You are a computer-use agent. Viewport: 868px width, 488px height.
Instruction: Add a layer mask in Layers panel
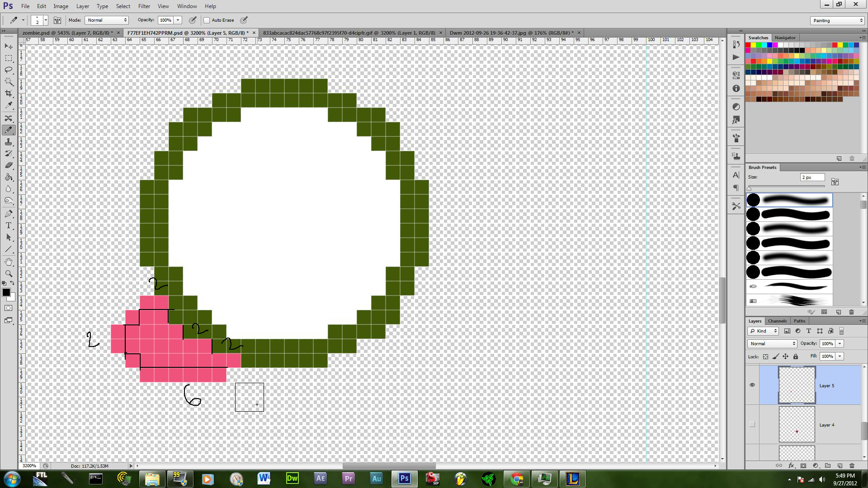[803, 465]
